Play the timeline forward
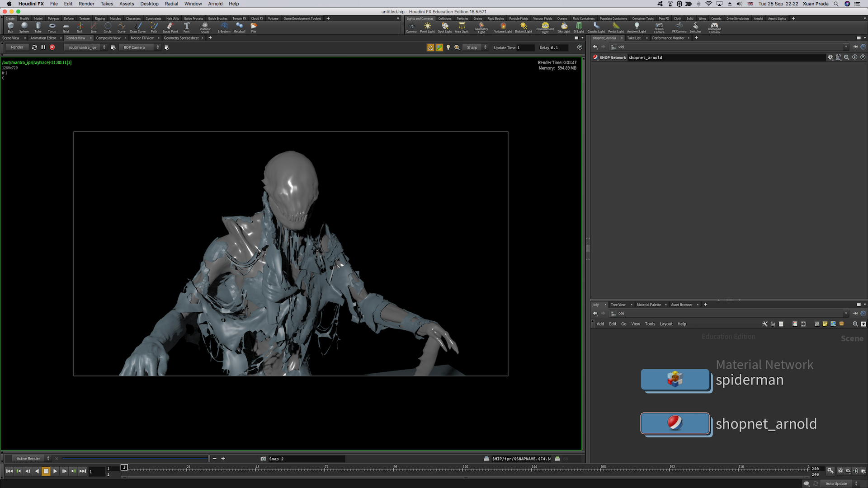This screenshot has width=868, height=488. point(55,471)
